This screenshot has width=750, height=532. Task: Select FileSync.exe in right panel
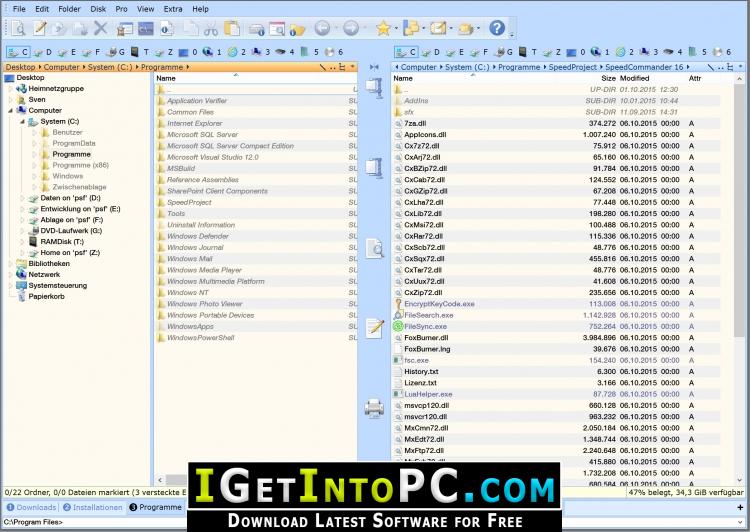click(x=425, y=327)
